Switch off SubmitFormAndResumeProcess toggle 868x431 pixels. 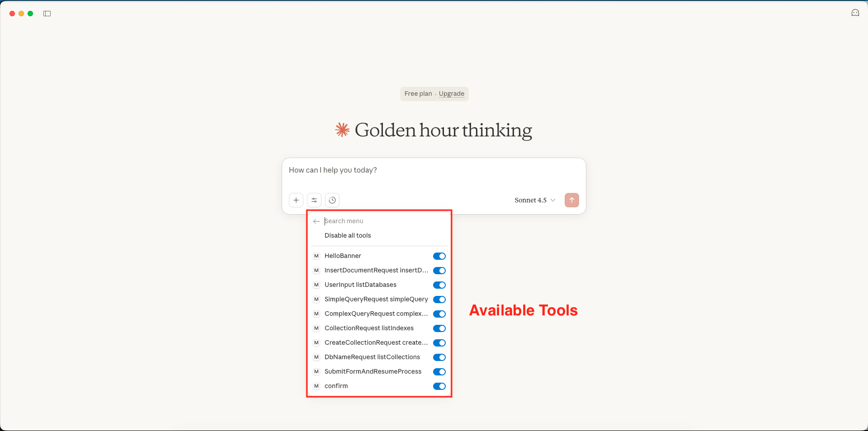click(439, 372)
